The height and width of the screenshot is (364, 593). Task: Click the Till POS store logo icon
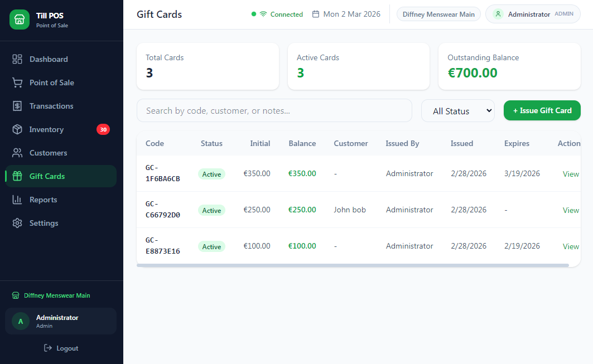[20, 20]
